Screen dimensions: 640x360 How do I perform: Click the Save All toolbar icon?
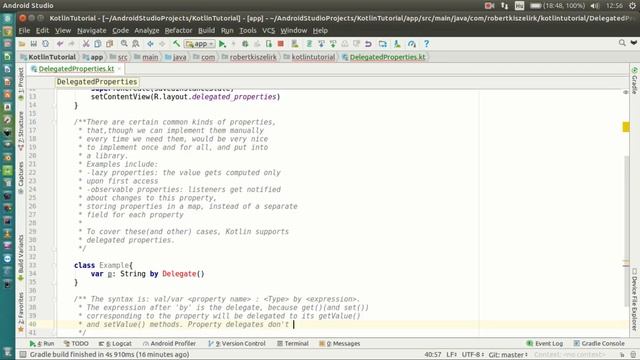coord(33,44)
